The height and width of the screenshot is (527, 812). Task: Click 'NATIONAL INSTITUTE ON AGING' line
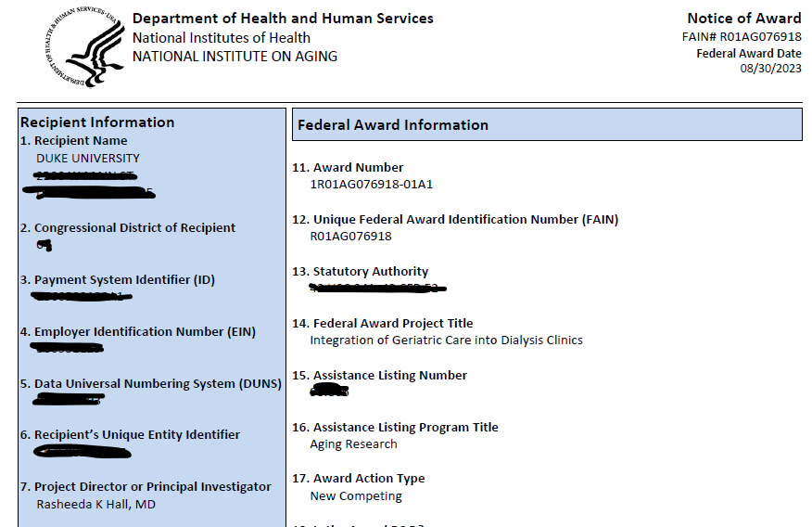pos(235,57)
